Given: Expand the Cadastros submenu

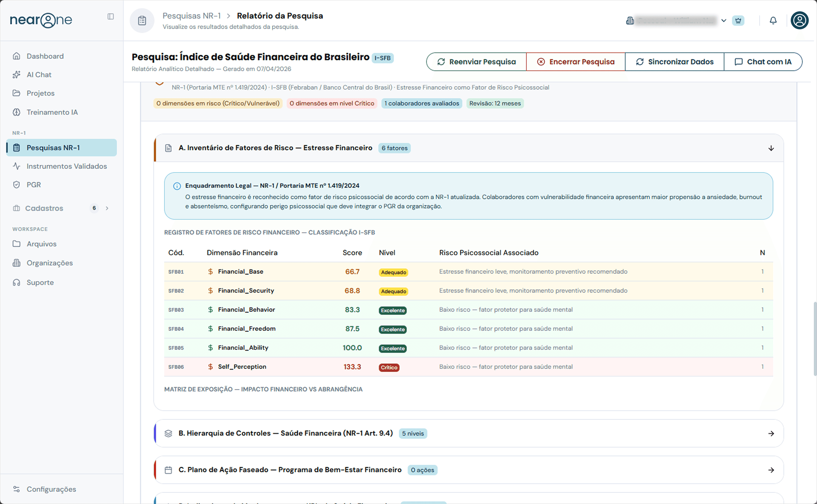Looking at the screenshot, I should (107, 208).
